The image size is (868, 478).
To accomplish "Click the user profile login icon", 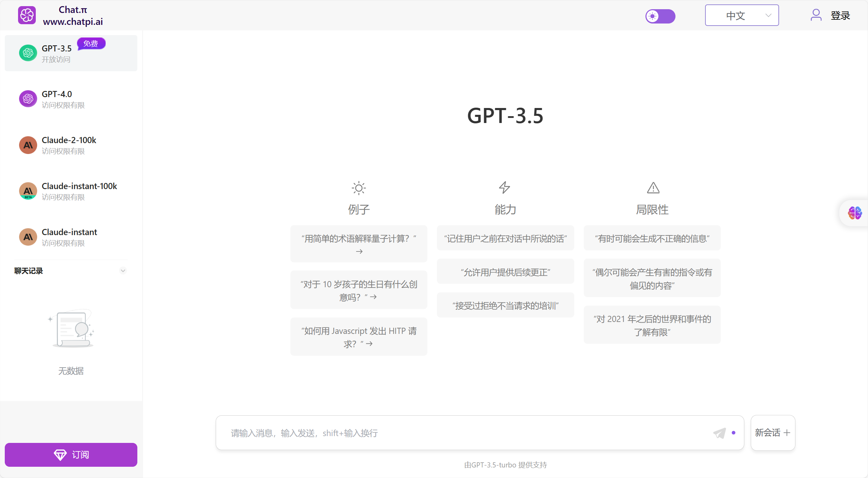I will click(x=816, y=15).
